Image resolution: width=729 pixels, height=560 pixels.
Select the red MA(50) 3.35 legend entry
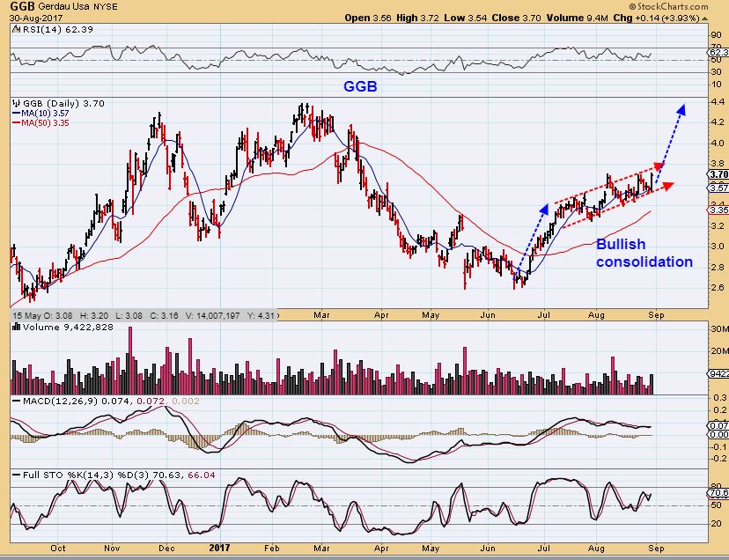tap(40, 122)
